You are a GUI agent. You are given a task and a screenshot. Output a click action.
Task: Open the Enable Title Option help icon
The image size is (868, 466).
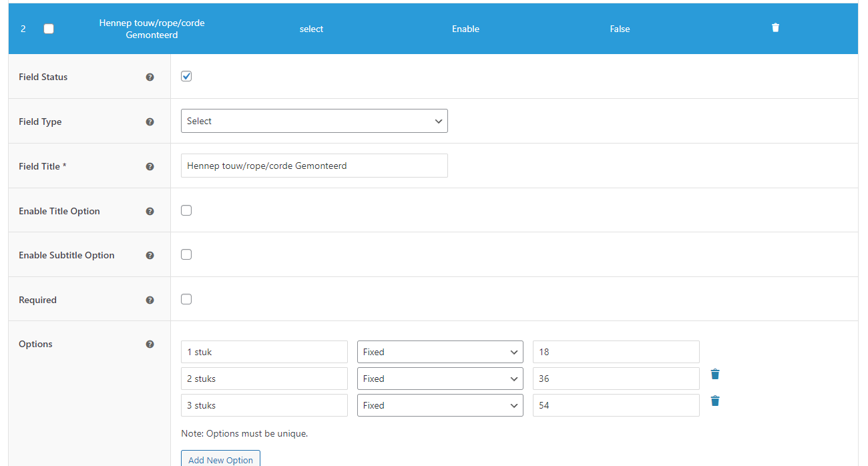(x=150, y=211)
